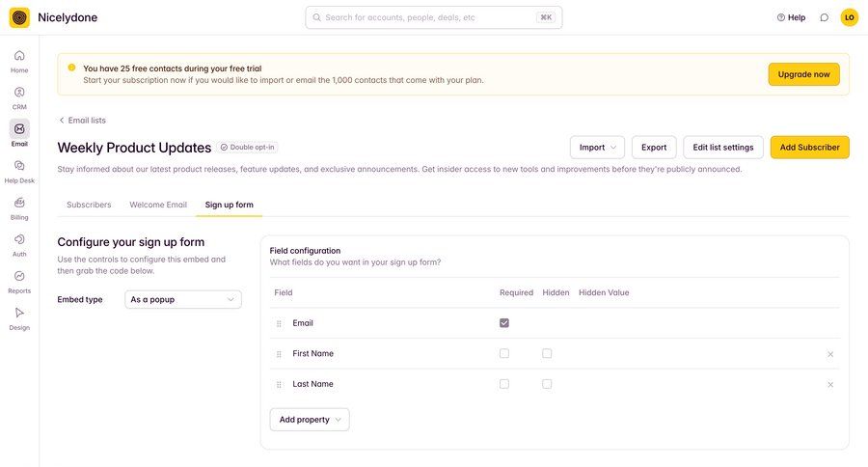Viewport: 868px width, 467px height.
Task: Uncheck the Email required checkbox
Action: pyautogui.click(x=504, y=323)
